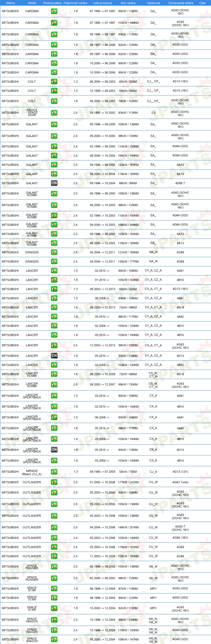The height and width of the screenshot is (644, 211).
Task: Click the PB icon in OUTLANDER 4G63 Turbo row
Action: click(x=54, y=482)
